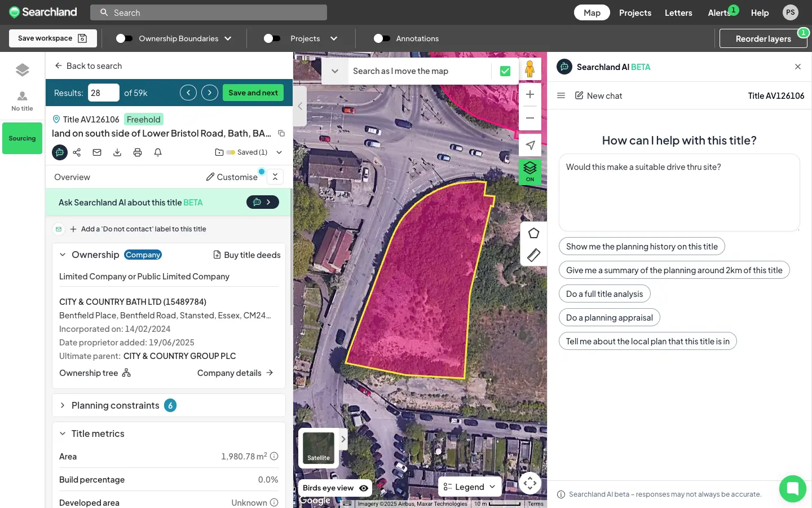Select the Satellite map style thumbnail
812x508 pixels.
318,448
